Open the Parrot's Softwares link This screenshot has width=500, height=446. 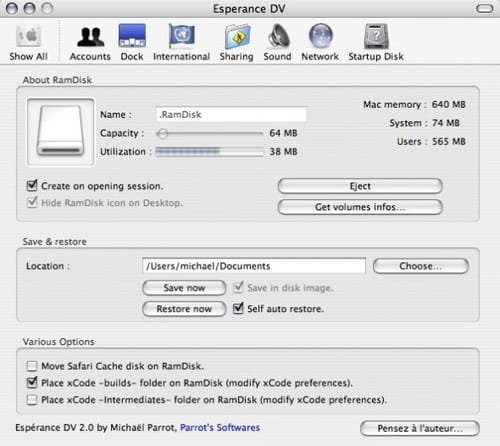[220, 427]
